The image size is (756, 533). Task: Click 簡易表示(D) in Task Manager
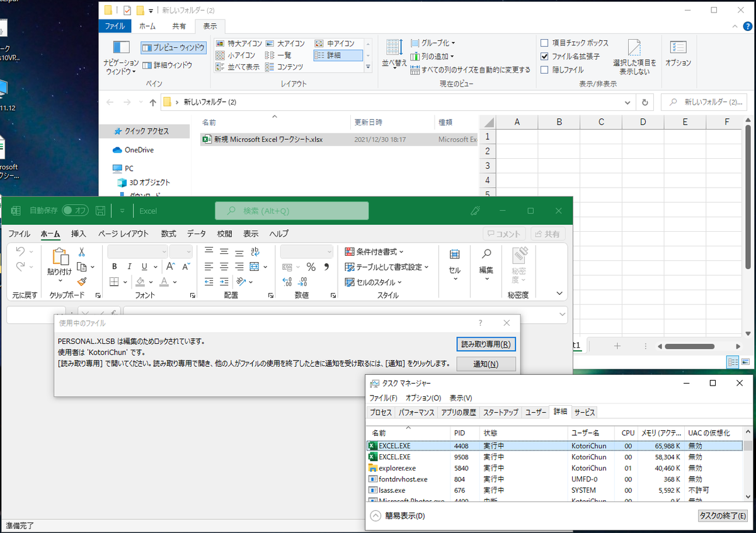[x=398, y=516]
